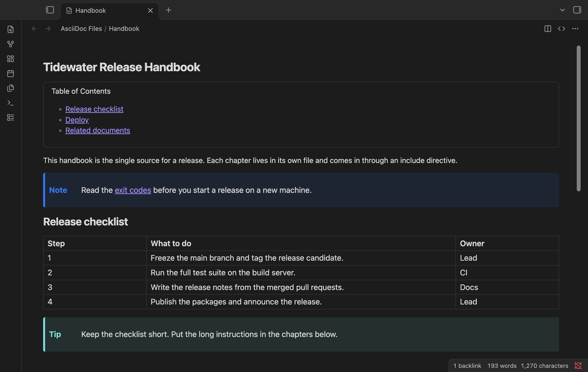The height and width of the screenshot is (372, 588).
Task: Click the Table of Contents heading
Action: (81, 91)
